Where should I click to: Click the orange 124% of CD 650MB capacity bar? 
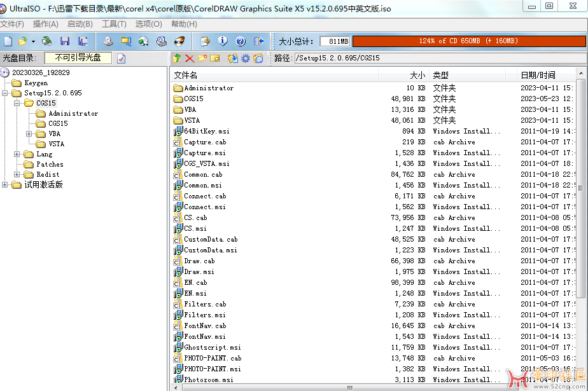(469, 41)
